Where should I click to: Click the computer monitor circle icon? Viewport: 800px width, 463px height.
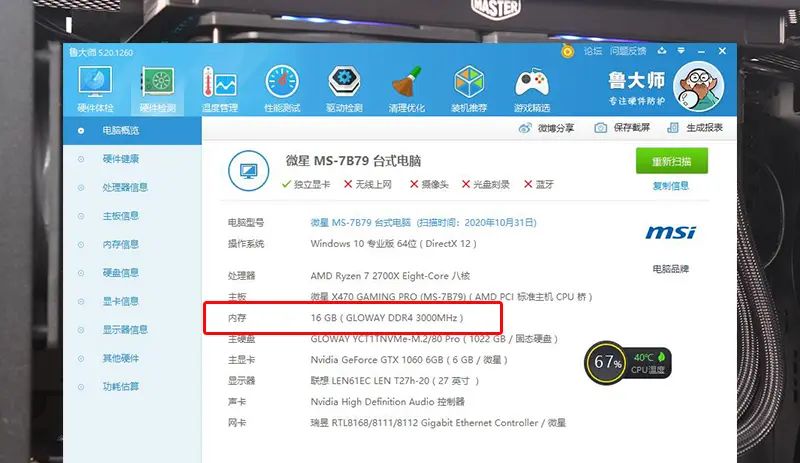click(x=248, y=170)
